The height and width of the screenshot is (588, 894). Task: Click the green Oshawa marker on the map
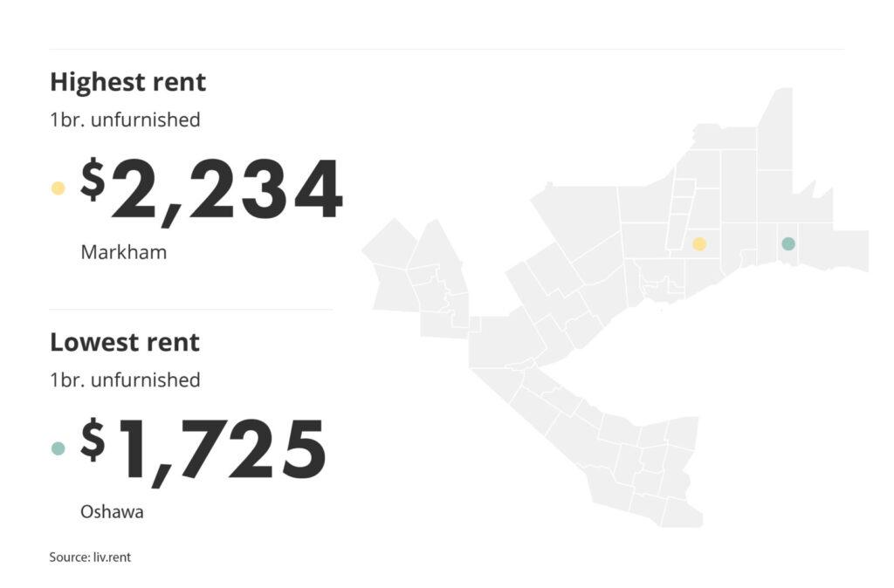pyautogui.click(x=788, y=244)
